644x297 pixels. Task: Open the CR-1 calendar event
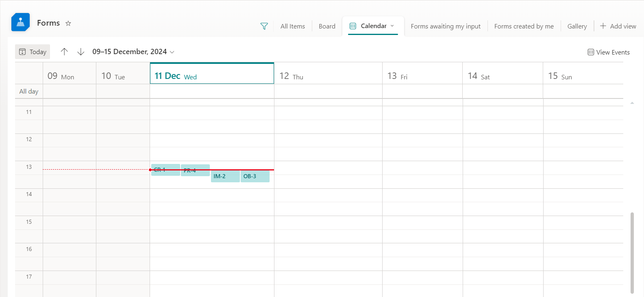165,170
